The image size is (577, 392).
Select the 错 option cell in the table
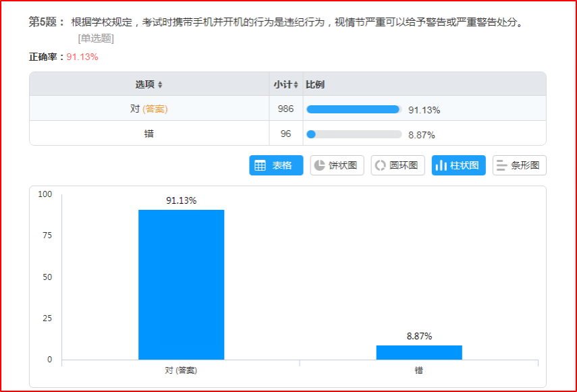click(x=148, y=134)
